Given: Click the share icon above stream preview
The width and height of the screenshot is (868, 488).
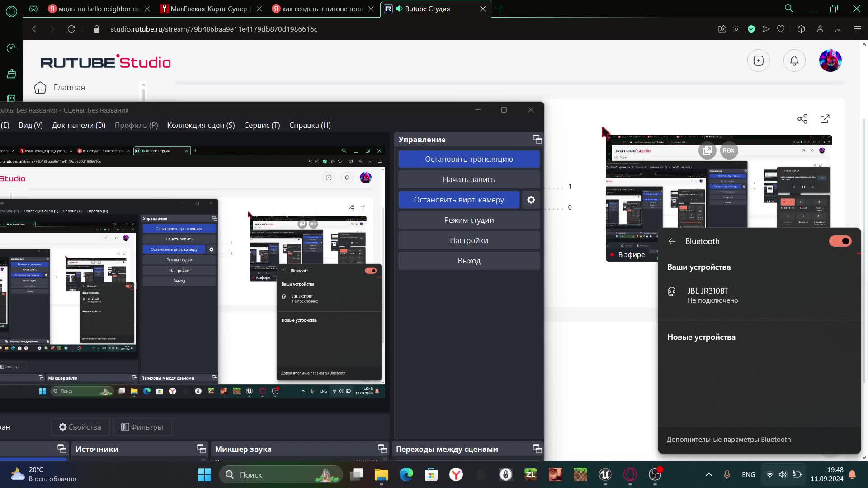Looking at the screenshot, I should coord(802,119).
